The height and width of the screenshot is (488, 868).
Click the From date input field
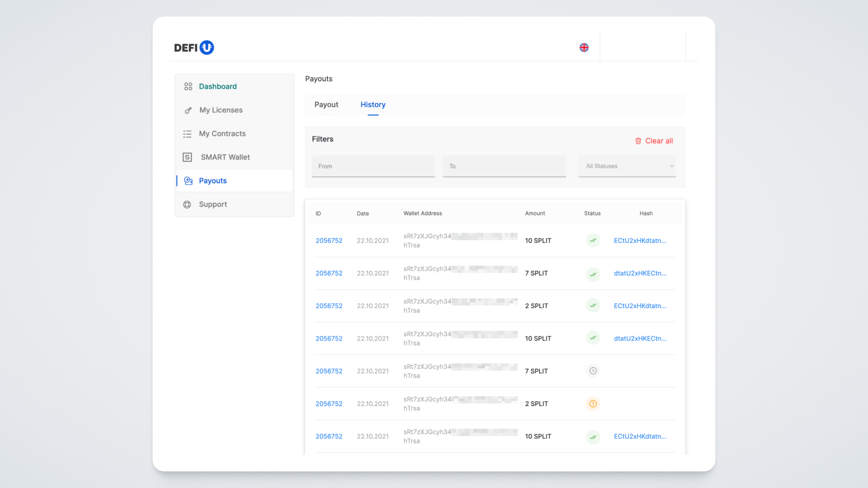click(373, 166)
